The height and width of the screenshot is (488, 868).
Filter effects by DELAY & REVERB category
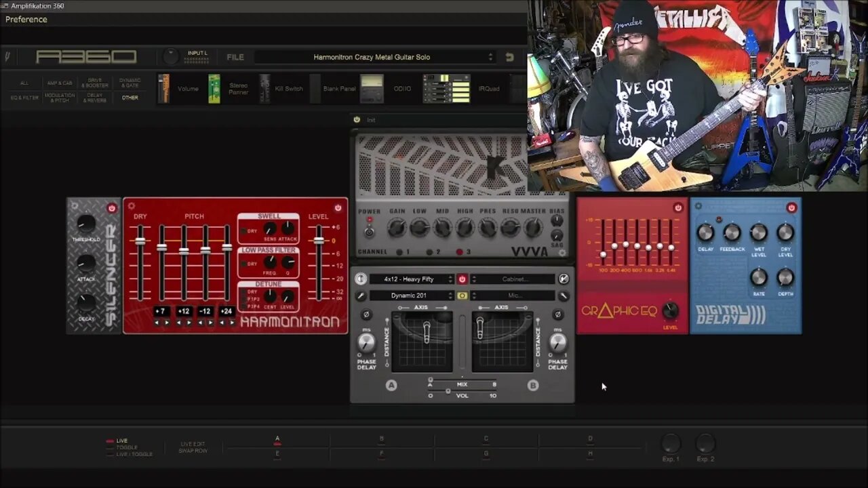pyautogui.click(x=95, y=98)
